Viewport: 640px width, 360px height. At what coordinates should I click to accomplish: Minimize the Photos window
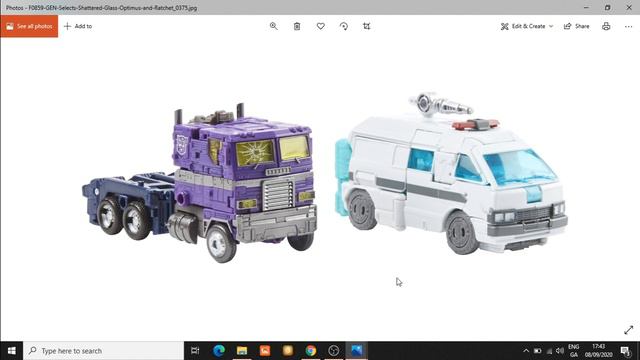[x=586, y=7]
